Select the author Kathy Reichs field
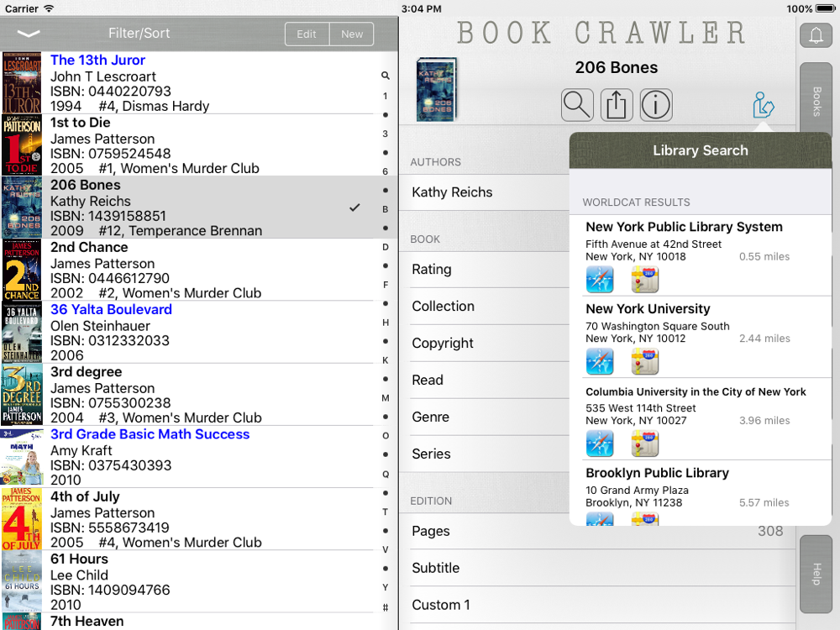This screenshot has width=840, height=630. [x=485, y=192]
